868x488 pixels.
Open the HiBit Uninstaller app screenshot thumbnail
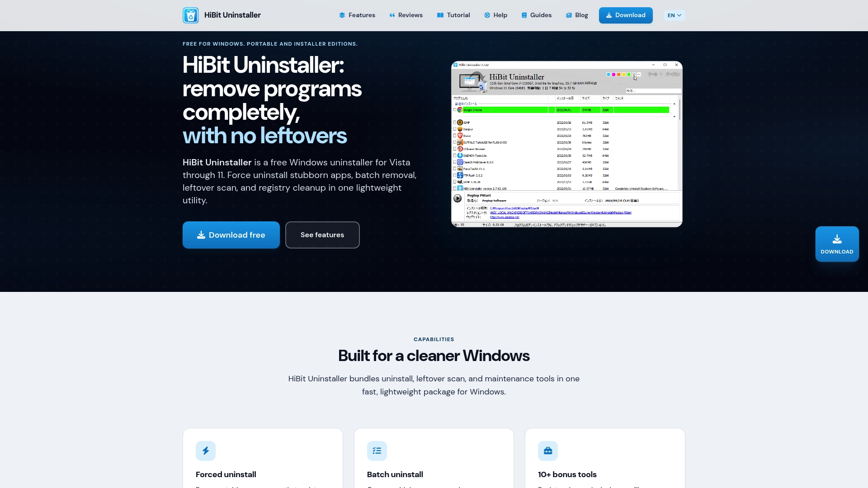566,144
